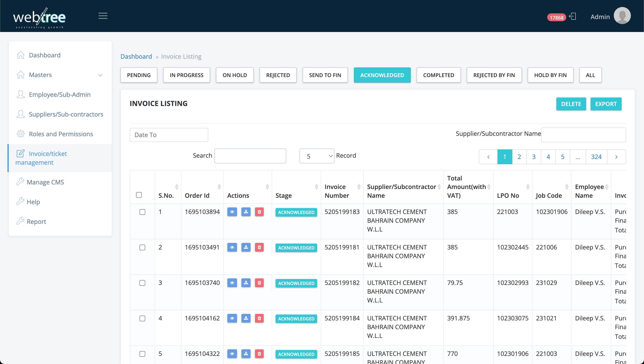Image resolution: width=644 pixels, height=364 pixels.
Task: Follow the Dashboard breadcrumb link
Action: [136, 57]
